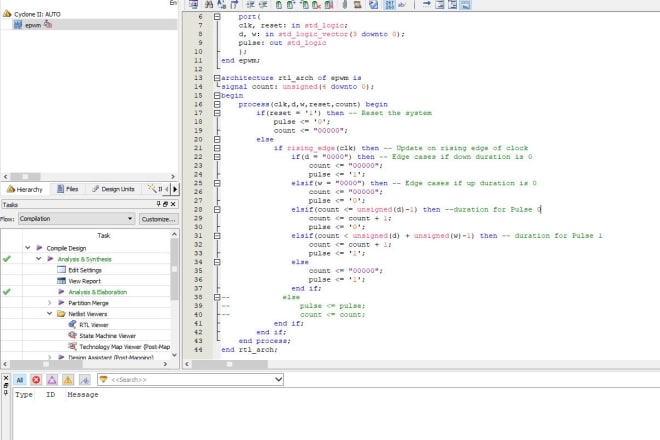This screenshot has height=440, width=660.
Task: Toggle the flagged messages filter button
Action: pos(85,380)
